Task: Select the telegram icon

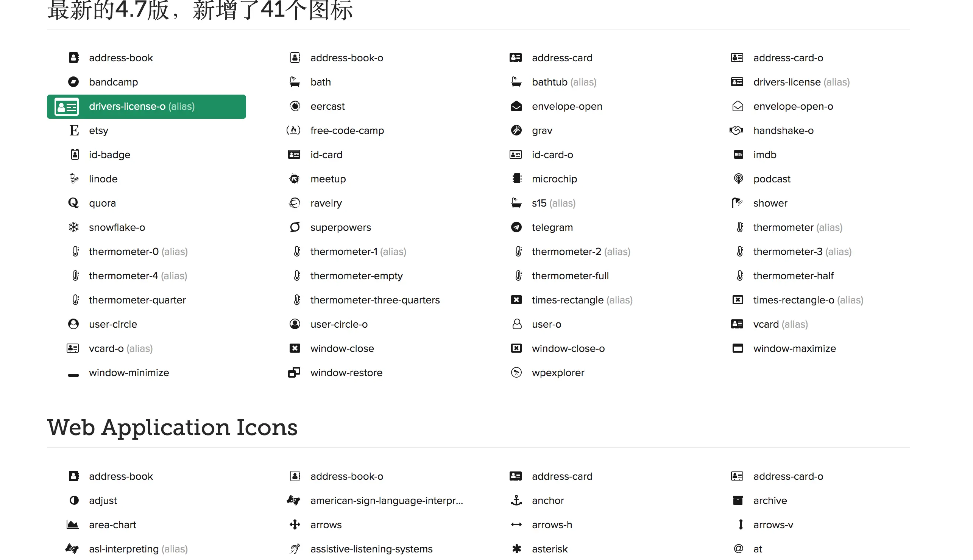Action: coord(516,227)
